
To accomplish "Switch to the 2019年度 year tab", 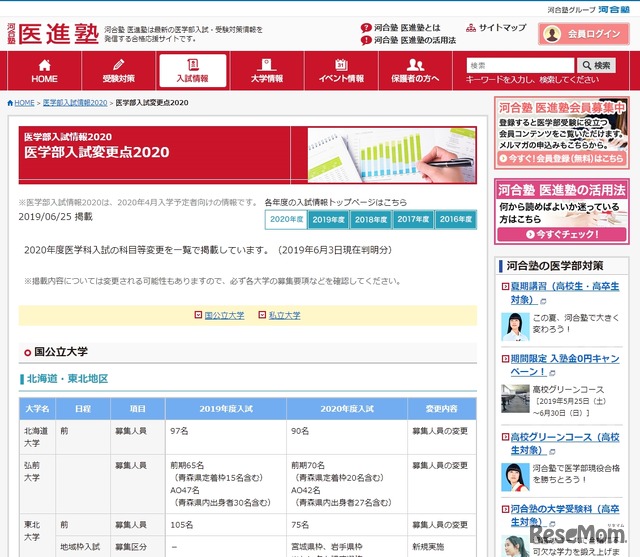I will pos(328,220).
